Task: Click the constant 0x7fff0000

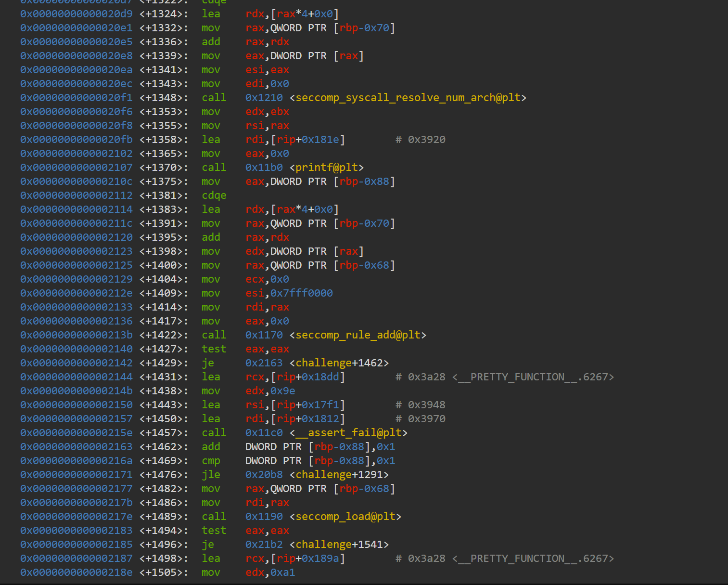Action: pos(302,293)
